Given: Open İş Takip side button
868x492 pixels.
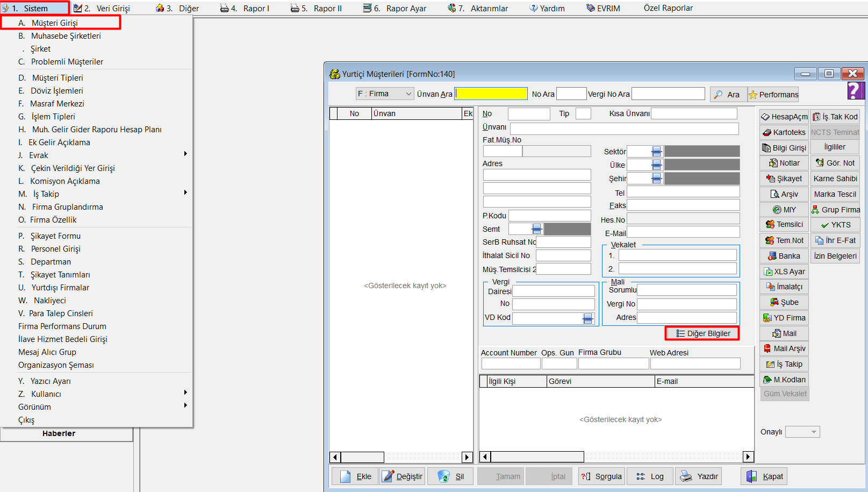Looking at the screenshot, I should click(x=784, y=364).
